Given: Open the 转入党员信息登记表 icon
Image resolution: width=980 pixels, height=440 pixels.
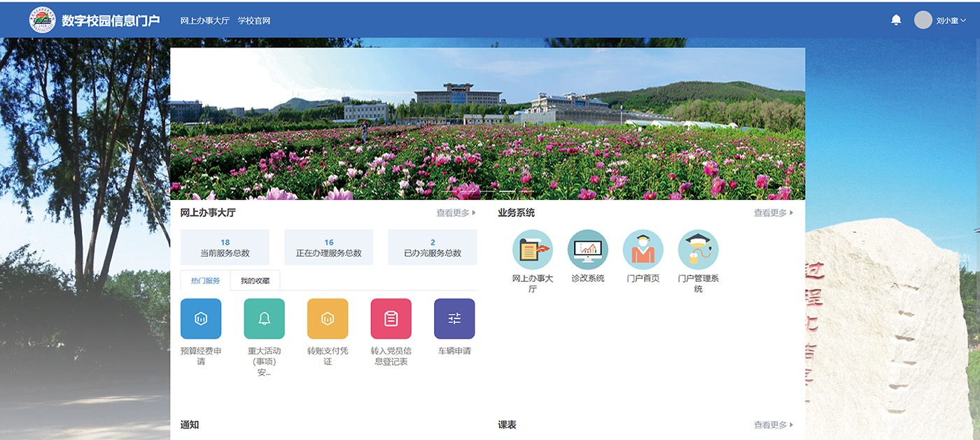Looking at the screenshot, I should point(391,319).
